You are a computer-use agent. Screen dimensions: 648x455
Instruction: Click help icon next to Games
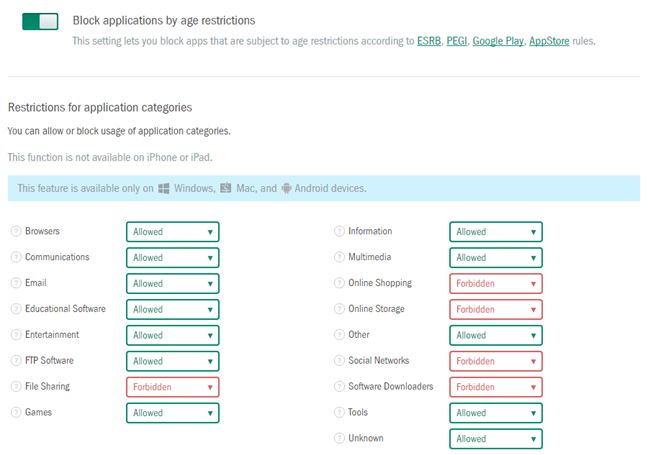click(x=16, y=412)
